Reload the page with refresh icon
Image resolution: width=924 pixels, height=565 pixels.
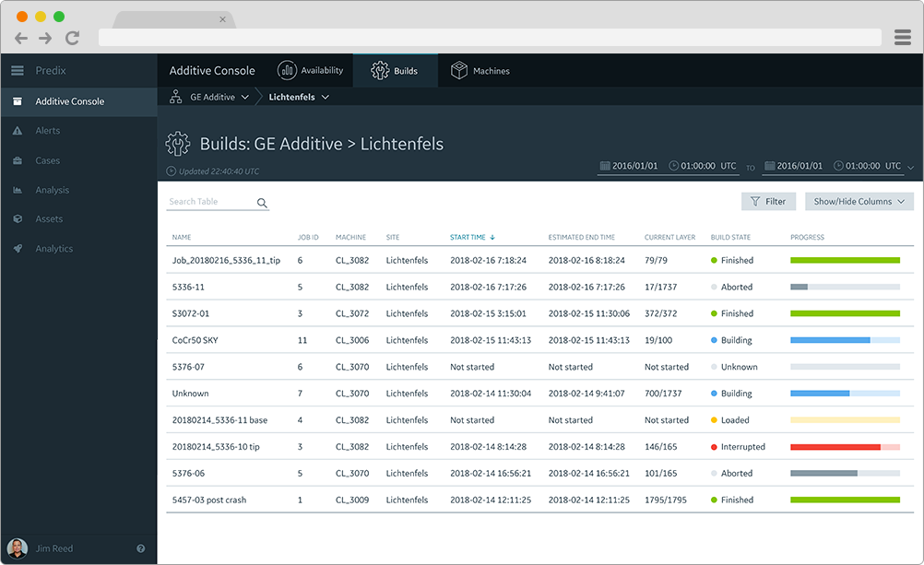[x=72, y=39]
